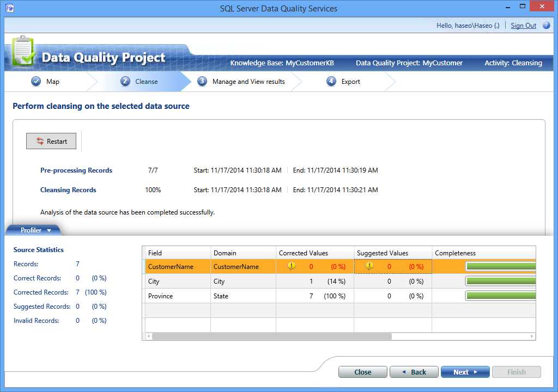The width and height of the screenshot is (558, 392).
Task: Sort by the Field column header
Action: coord(178,253)
